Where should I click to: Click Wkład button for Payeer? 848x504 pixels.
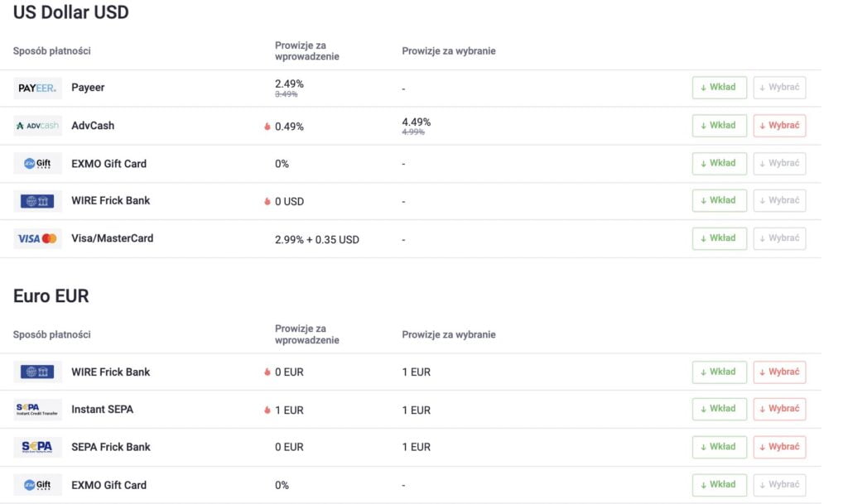point(720,88)
